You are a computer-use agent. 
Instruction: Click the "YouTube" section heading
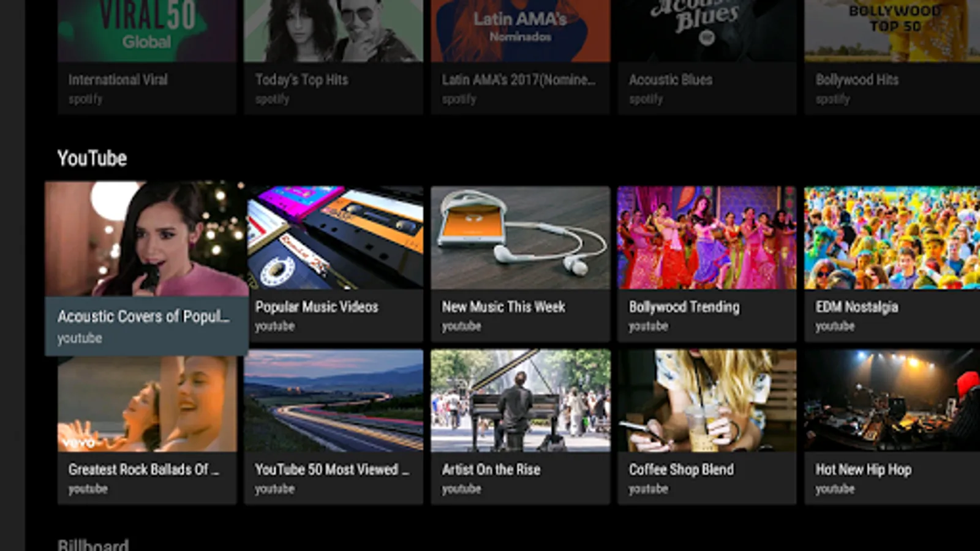click(x=92, y=159)
